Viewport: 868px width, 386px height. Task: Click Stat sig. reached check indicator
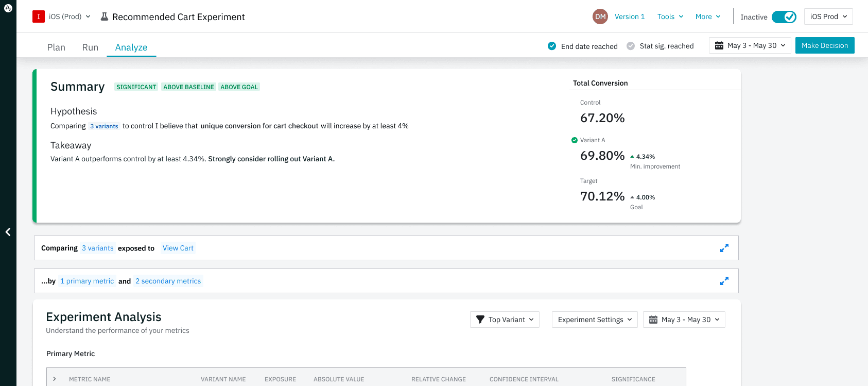(x=631, y=46)
